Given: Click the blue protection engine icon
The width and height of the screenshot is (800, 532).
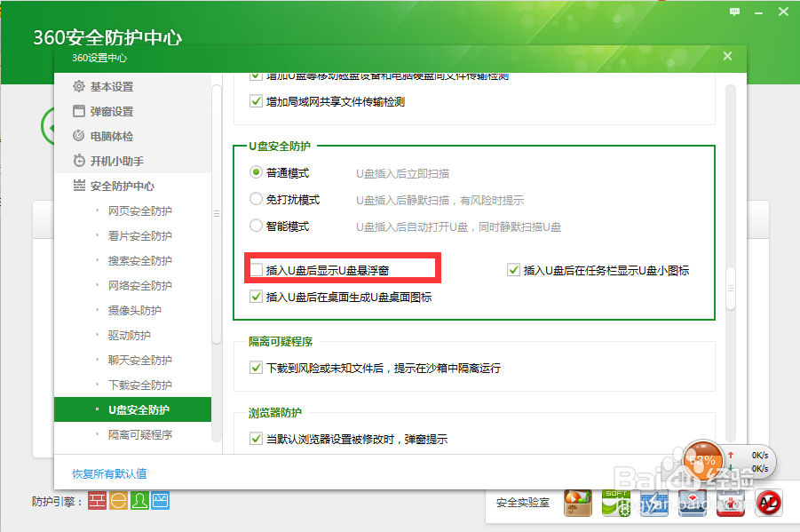Looking at the screenshot, I should pos(160,502).
